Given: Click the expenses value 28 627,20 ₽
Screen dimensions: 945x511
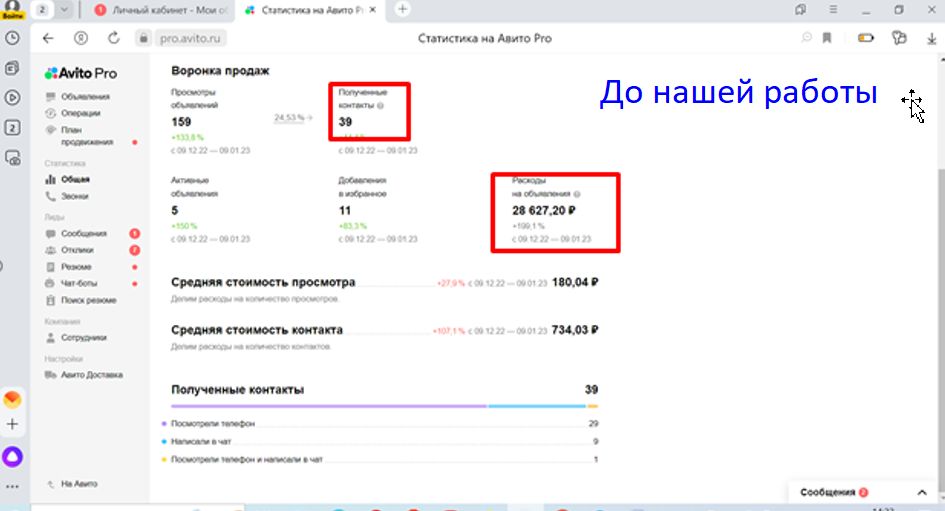Looking at the screenshot, I should (x=544, y=210).
